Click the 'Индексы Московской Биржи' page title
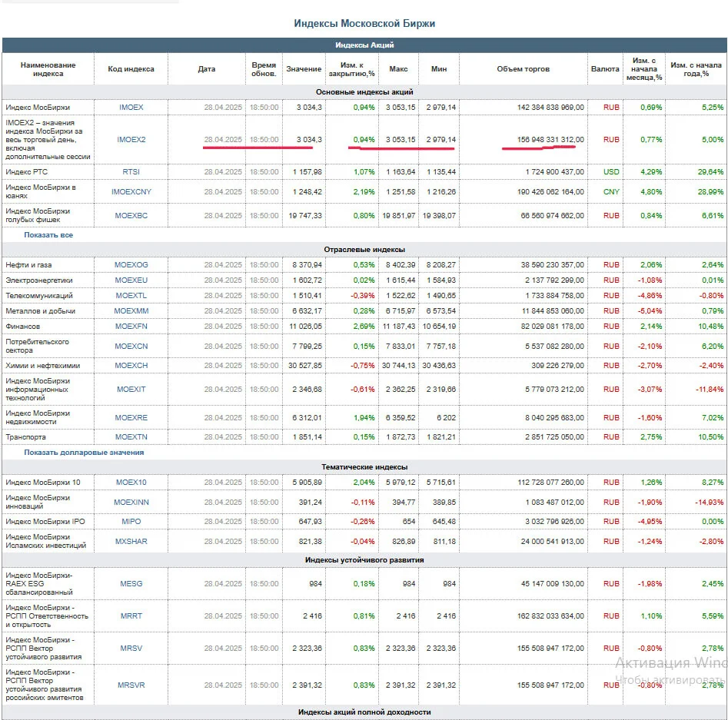 tap(364, 24)
